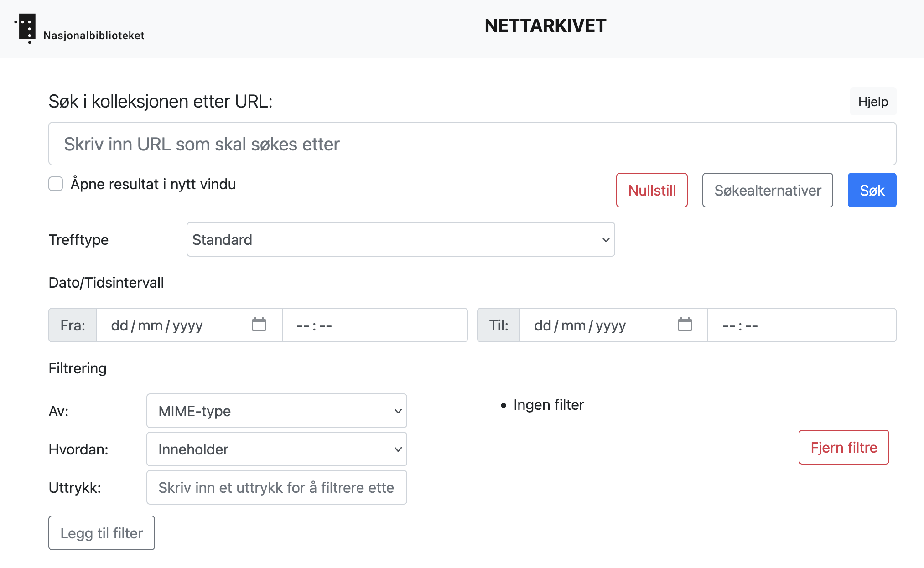This screenshot has height=568, width=924.
Task: Open the Av MIME-type dropdown
Action: click(276, 411)
